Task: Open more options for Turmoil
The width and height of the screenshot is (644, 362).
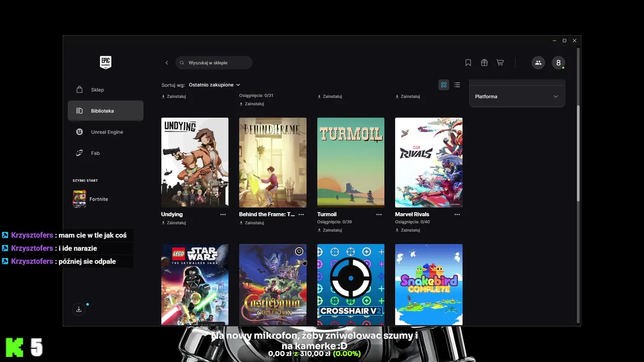Action: coord(379,214)
